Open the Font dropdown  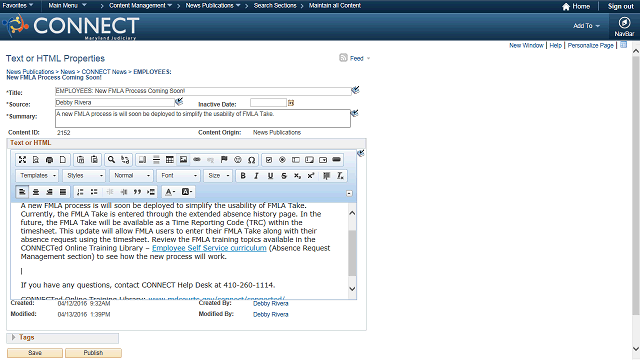pos(178,176)
